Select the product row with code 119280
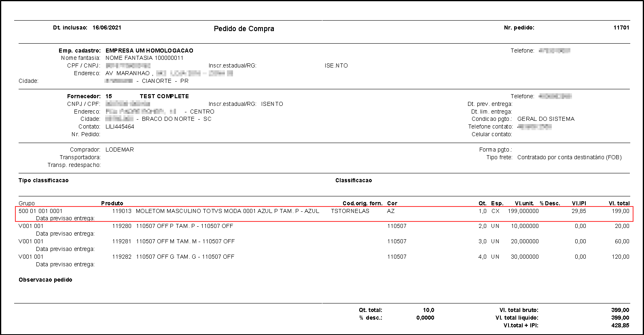 click(122, 226)
